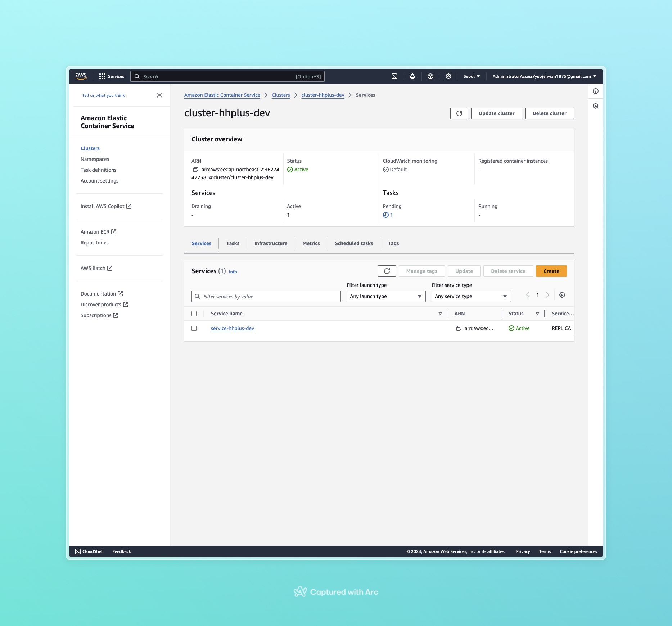Go to previous page of services
The height and width of the screenshot is (626, 672).
[528, 295]
